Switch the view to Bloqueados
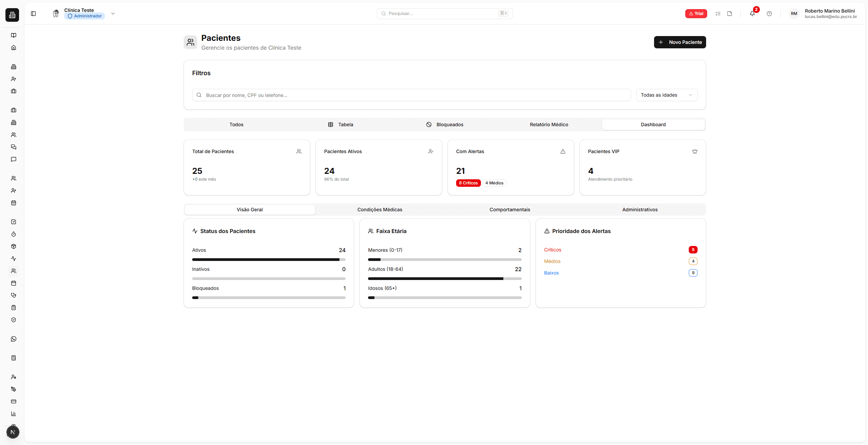The width and height of the screenshot is (868, 445). click(445, 125)
